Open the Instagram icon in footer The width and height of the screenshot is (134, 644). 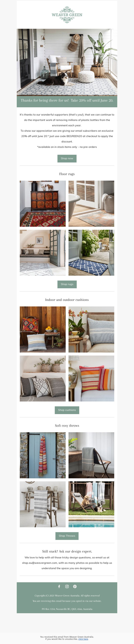click(67, 586)
